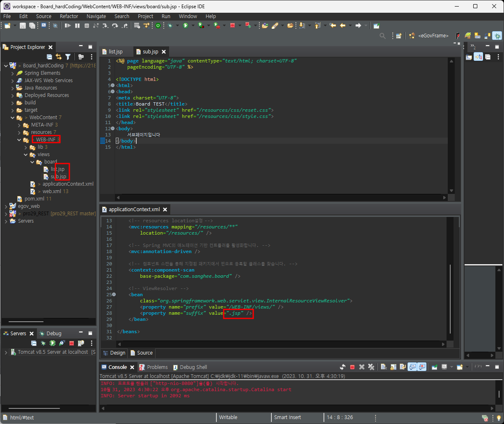The height and width of the screenshot is (424, 504).
Task: Switch to Design tab of XML editor
Action: pyautogui.click(x=114, y=353)
